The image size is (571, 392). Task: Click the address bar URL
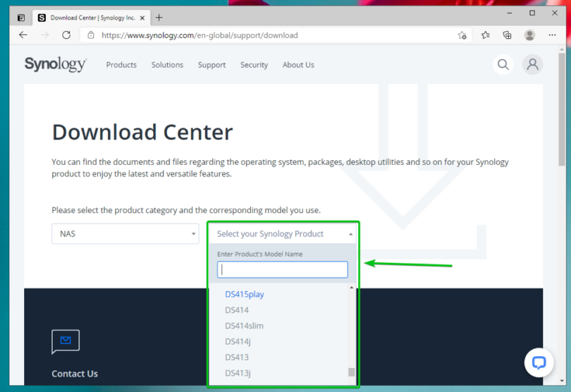[x=199, y=35]
